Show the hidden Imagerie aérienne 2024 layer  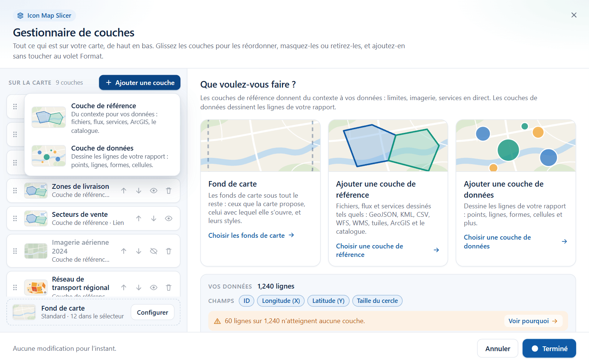pos(154,251)
